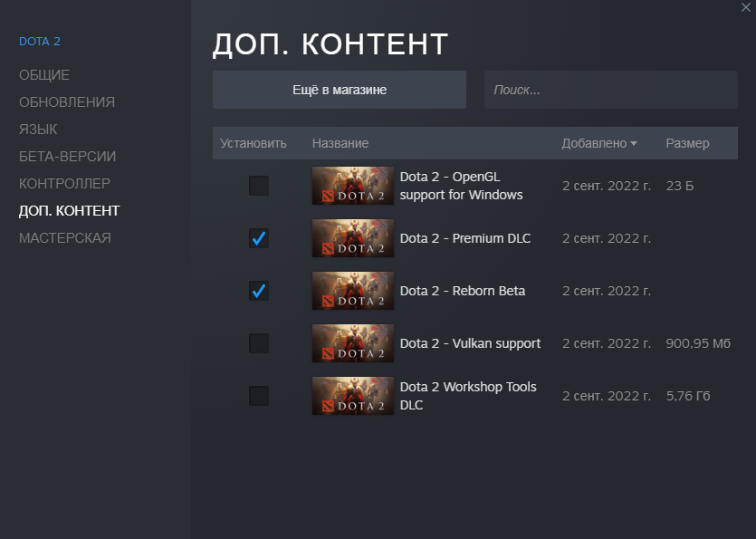Click the Workshop Tools DLC added date

tap(607, 396)
